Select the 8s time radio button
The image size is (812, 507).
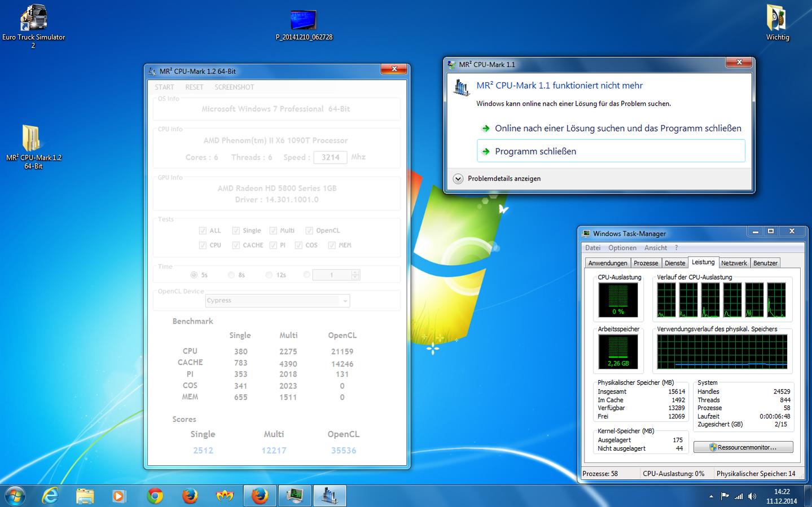(x=231, y=275)
